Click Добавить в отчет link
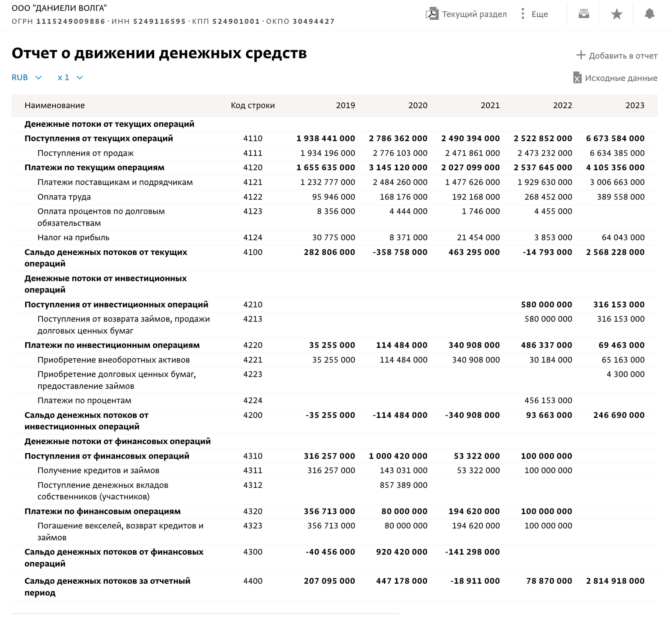The image size is (672, 617). [x=622, y=56]
